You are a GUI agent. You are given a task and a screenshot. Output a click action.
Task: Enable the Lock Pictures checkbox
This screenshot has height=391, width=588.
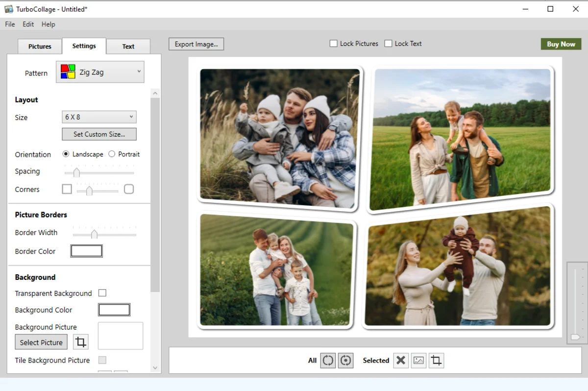pos(334,44)
